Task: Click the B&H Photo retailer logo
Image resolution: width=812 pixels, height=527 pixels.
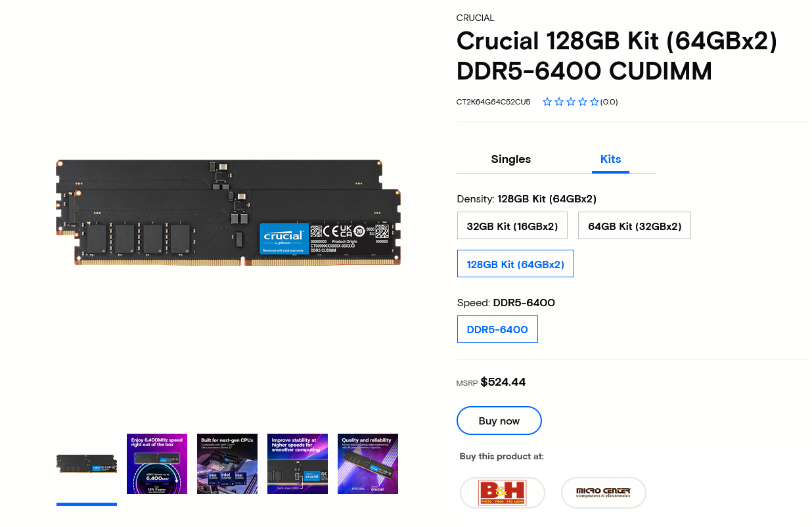Action: [x=503, y=493]
